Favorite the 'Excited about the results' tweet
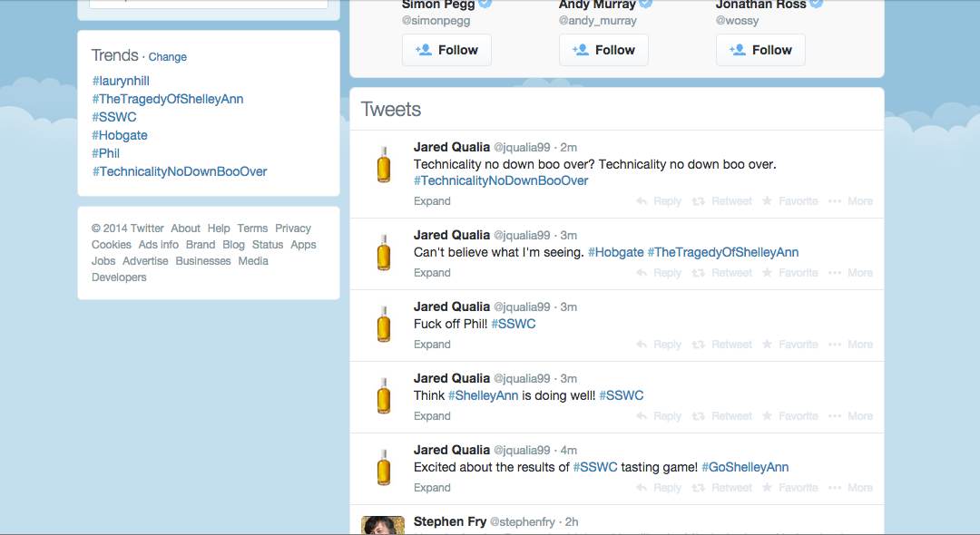 [x=789, y=488]
